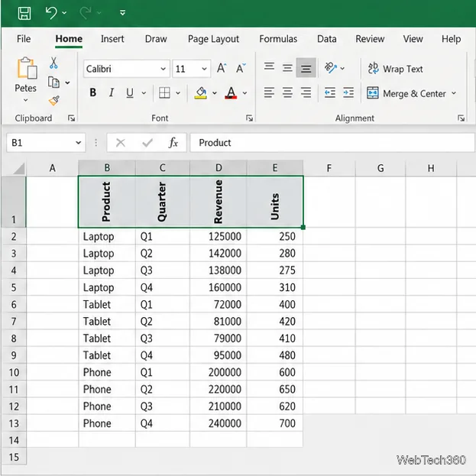Switch to the Data tab

pyautogui.click(x=327, y=39)
